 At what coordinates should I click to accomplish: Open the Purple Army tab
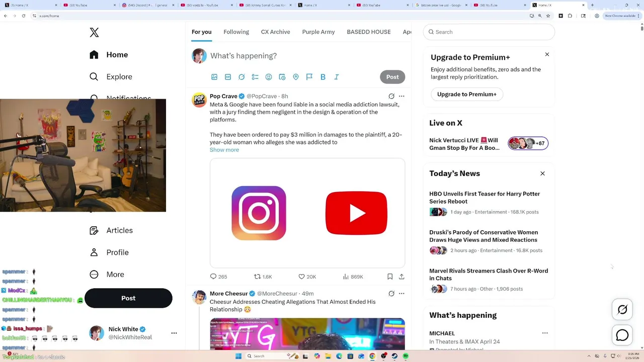pyautogui.click(x=318, y=32)
